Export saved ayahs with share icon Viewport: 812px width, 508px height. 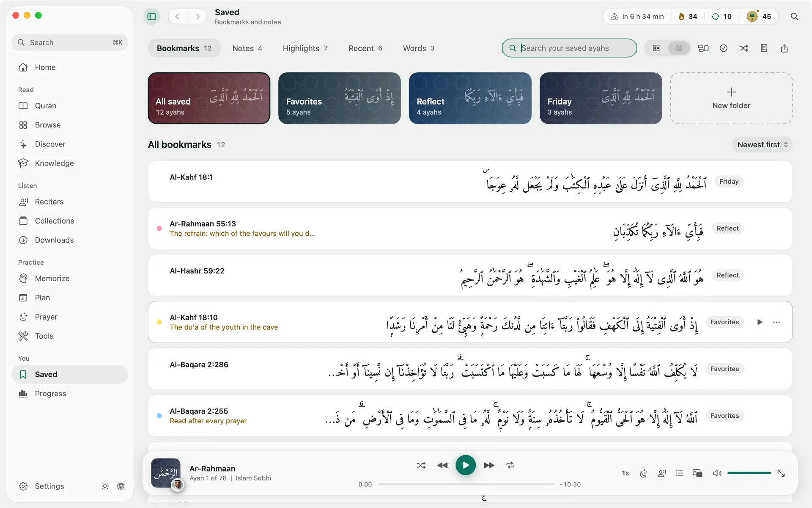point(784,48)
